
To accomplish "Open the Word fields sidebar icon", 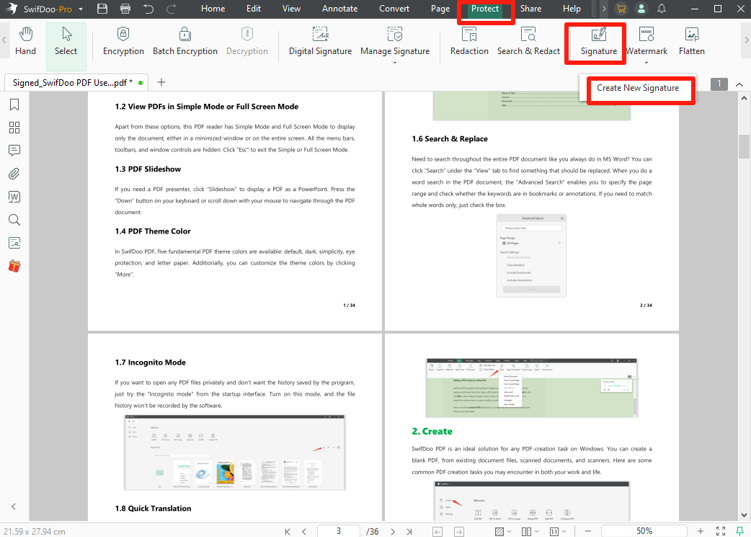I will coord(14,197).
